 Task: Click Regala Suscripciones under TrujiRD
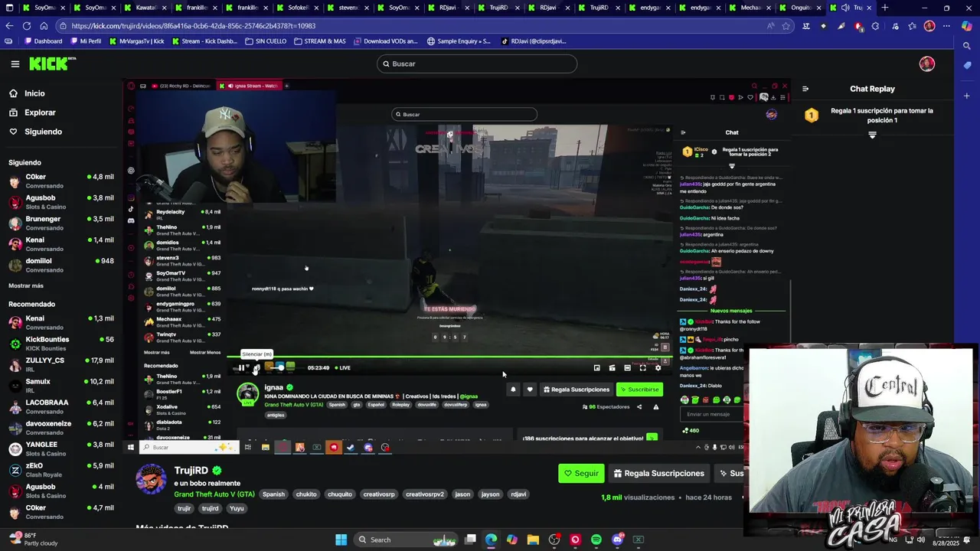[659, 473]
